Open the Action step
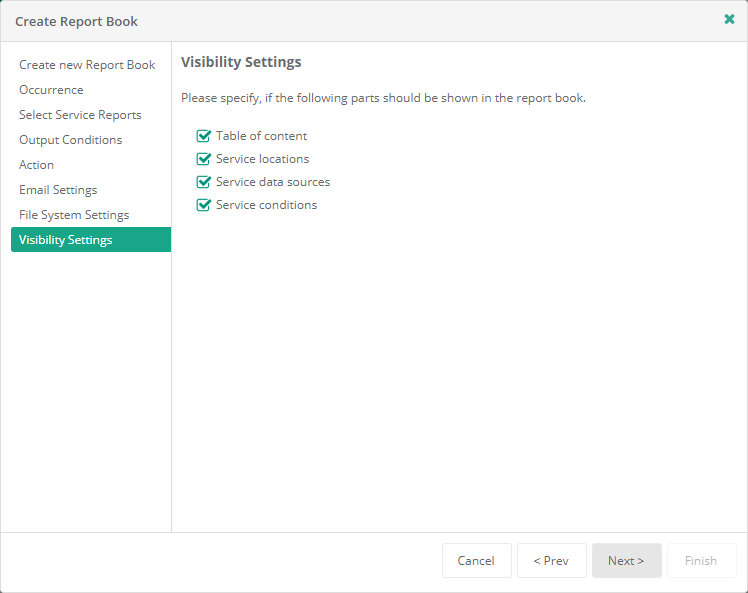Image resolution: width=748 pixels, height=593 pixels. coord(36,165)
